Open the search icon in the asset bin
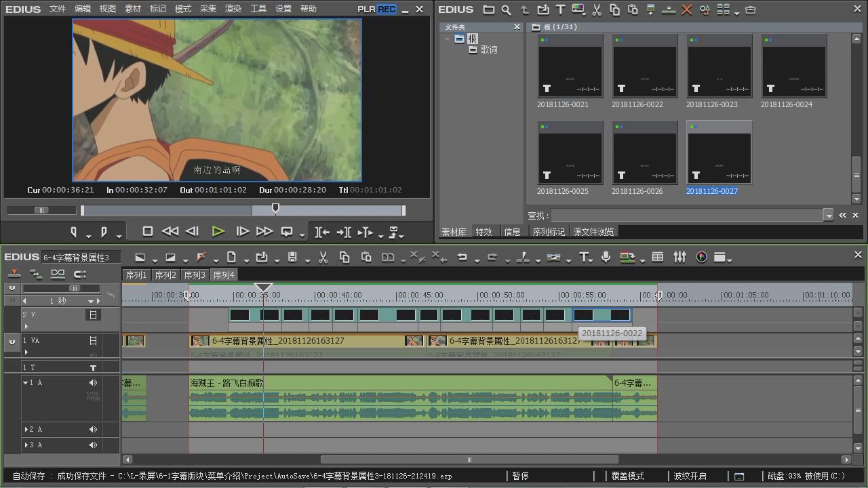Image resolution: width=868 pixels, height=488 pixels. pos(506,9)
